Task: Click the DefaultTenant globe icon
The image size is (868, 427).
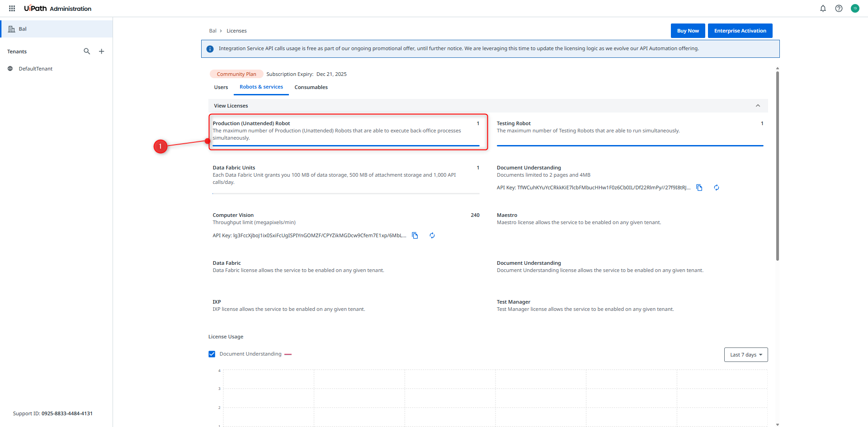Action: (x=10, y=69)
